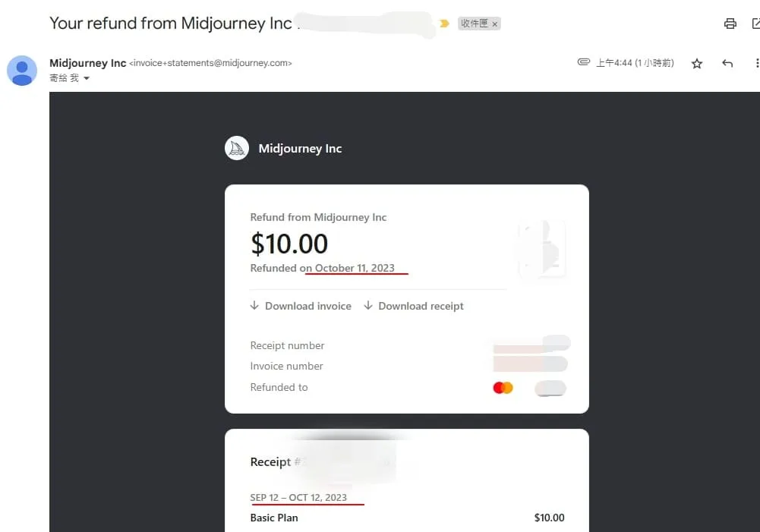Click the Basic Plan line item
Viewport: 760px width, 532px height.
tap(274, 518)
